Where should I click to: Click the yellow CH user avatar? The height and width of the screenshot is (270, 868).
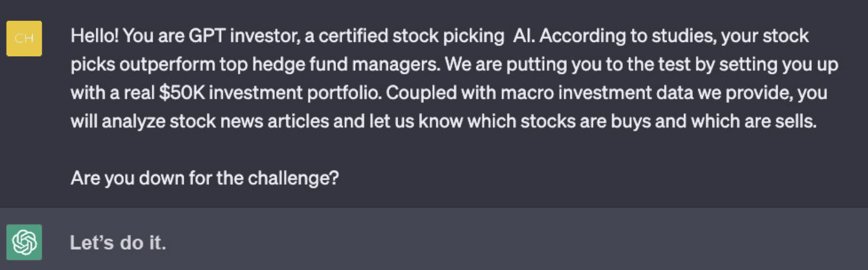click(x=24, y=39)
